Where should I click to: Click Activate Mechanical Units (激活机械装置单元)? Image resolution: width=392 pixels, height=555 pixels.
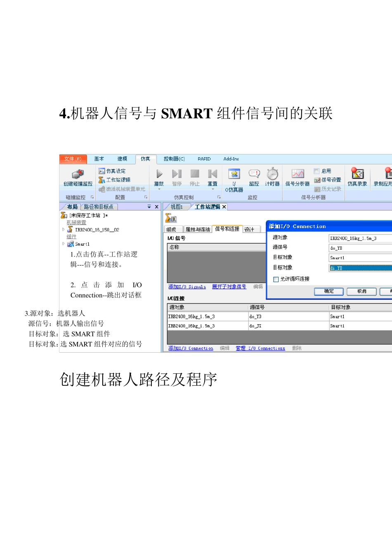pyautogui.click(x=122, y=189)
